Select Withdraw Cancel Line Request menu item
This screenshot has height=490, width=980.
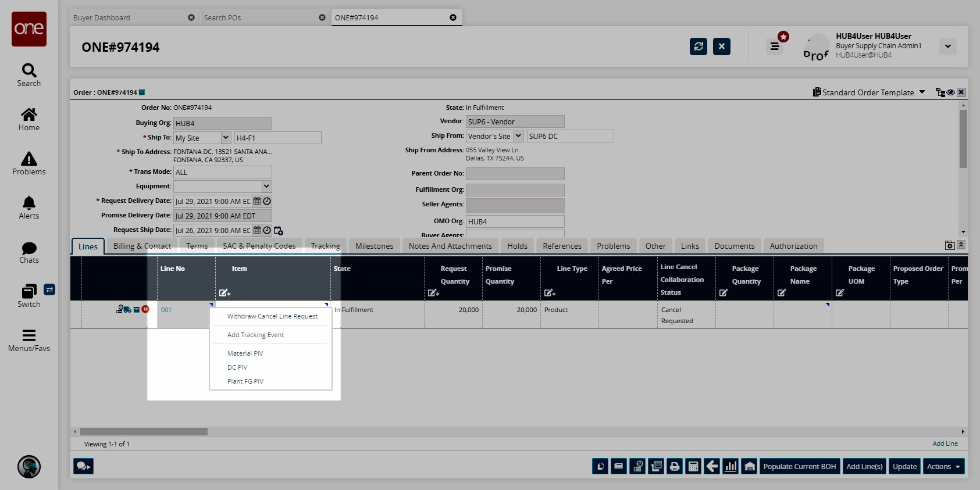tap(272, 316)
